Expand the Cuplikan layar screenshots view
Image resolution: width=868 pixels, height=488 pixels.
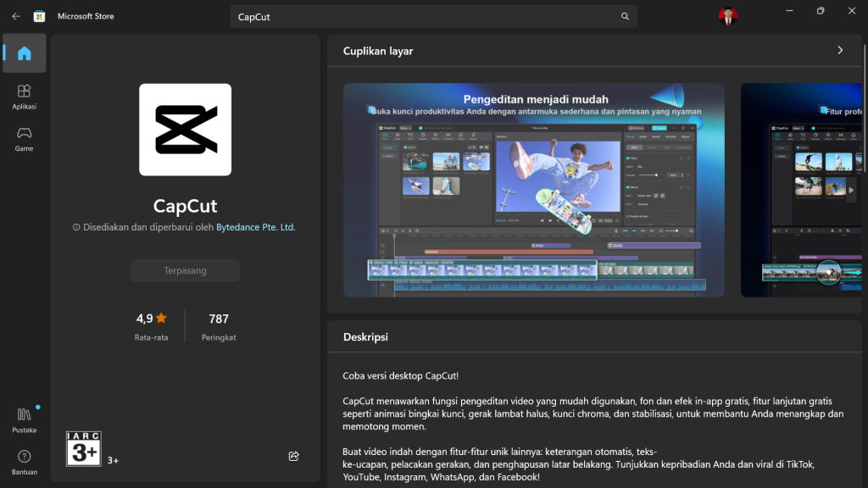(839, 51)
